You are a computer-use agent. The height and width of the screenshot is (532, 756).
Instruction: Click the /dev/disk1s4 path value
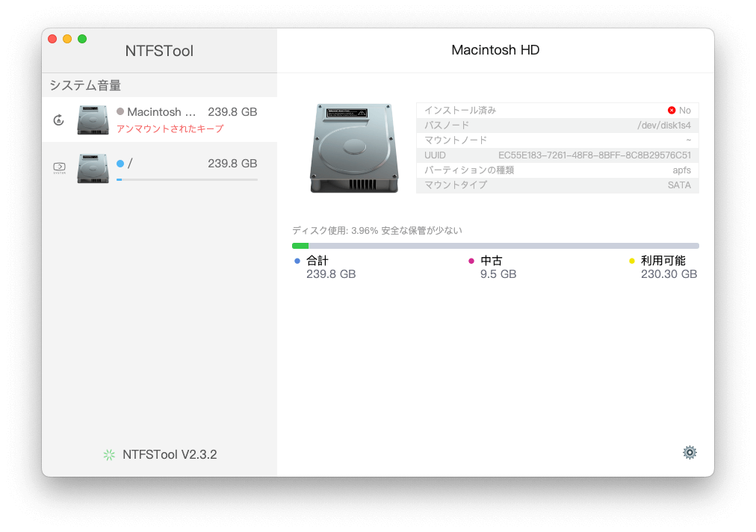[664, 126]
